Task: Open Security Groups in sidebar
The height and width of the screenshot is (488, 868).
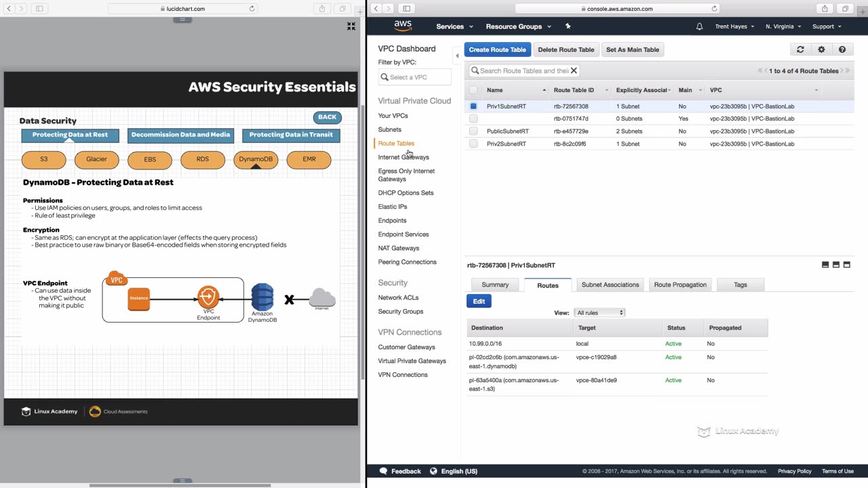Action: (401, 311)
